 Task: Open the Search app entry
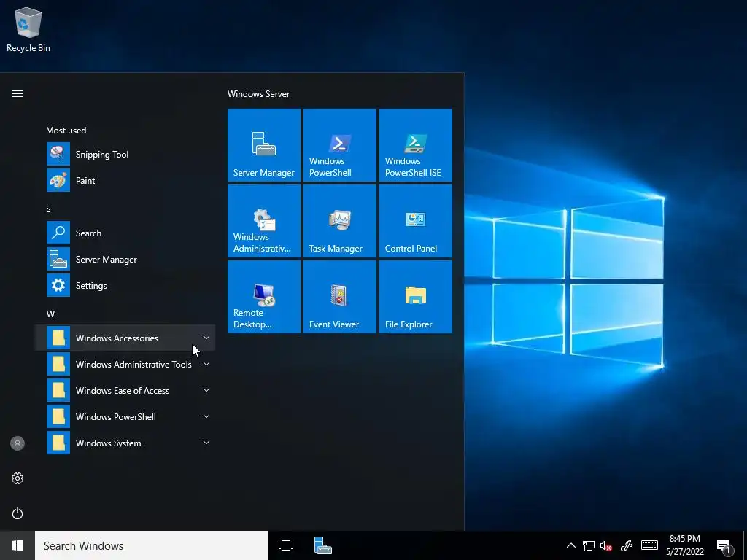point(125,233)
